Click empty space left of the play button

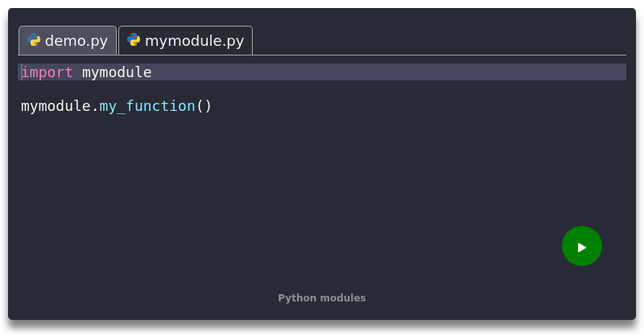coord(483,247)
